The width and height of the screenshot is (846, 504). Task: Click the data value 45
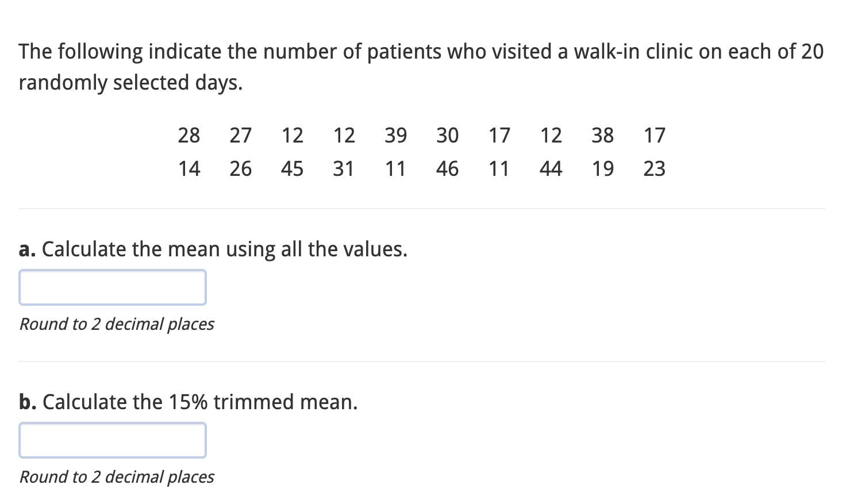[292, 168]
